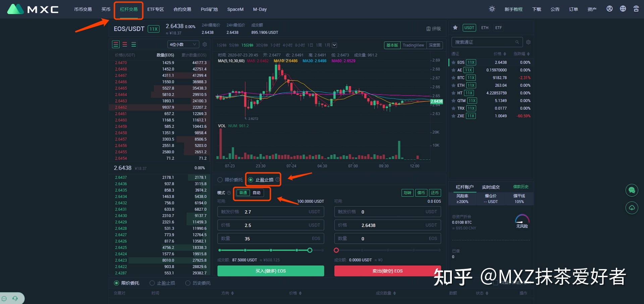The height and width of the screenshot is (304, 644).
Task: Open the favorites star filter
Action: point(455,28)
